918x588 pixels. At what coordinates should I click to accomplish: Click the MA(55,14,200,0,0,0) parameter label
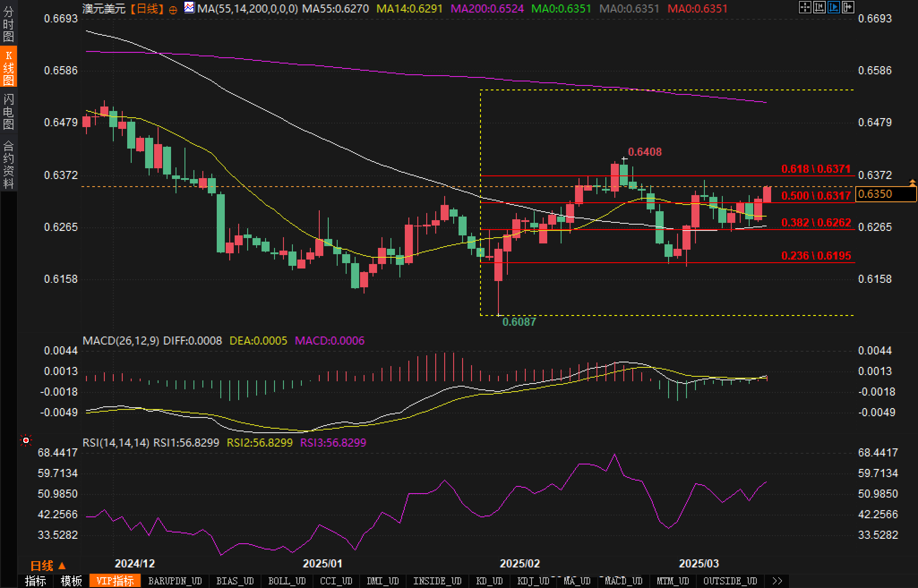click(247, 9)
